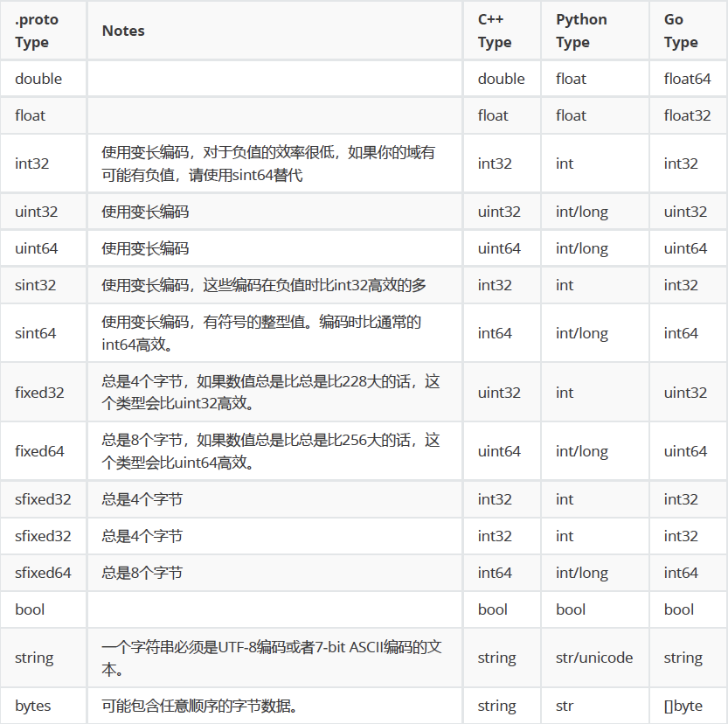Click the "str/unicode" Python type cell

pos(594,658)
